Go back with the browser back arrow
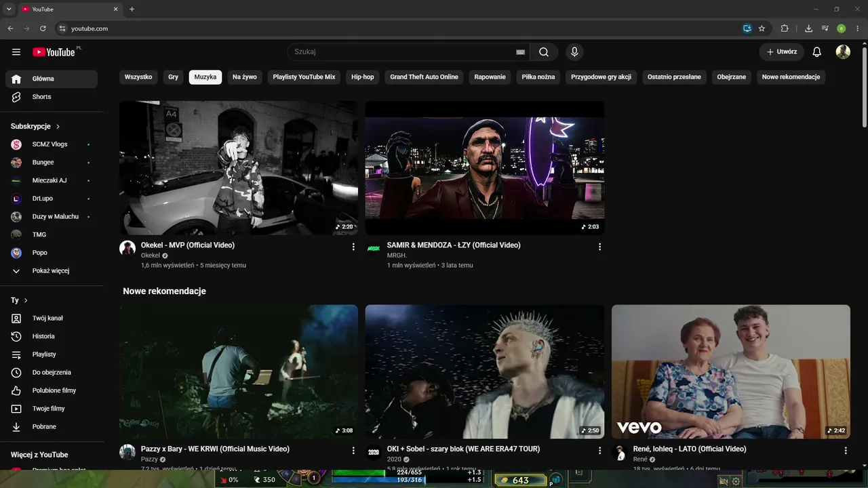 pos(10,28)
